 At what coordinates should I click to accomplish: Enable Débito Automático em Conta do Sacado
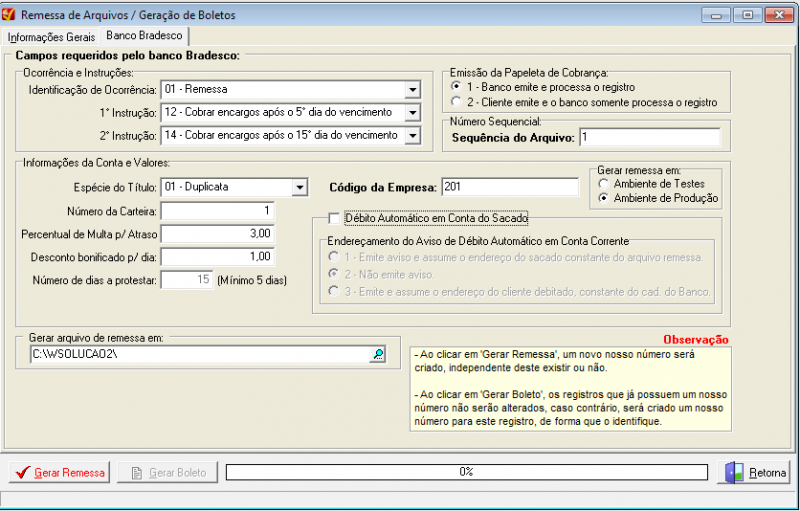pos(334,218)
